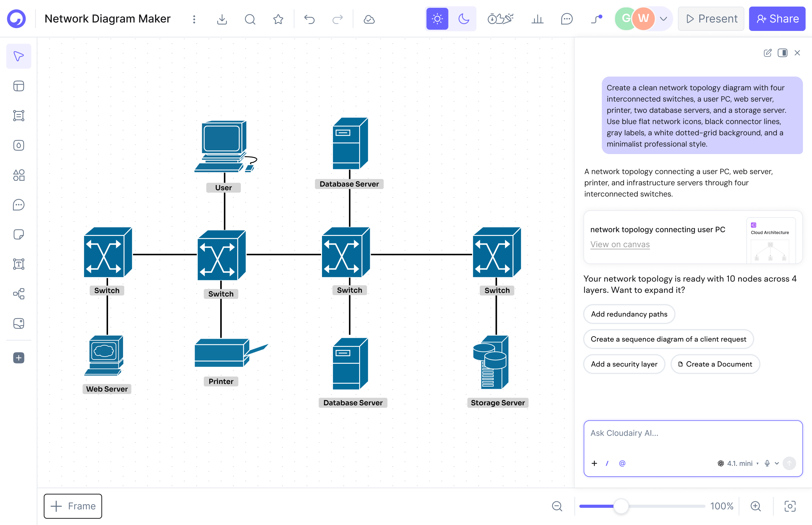The image size is (812, 525).
Task: Open the Cloud Architecture diagram thumbnail
Action: 771,240
